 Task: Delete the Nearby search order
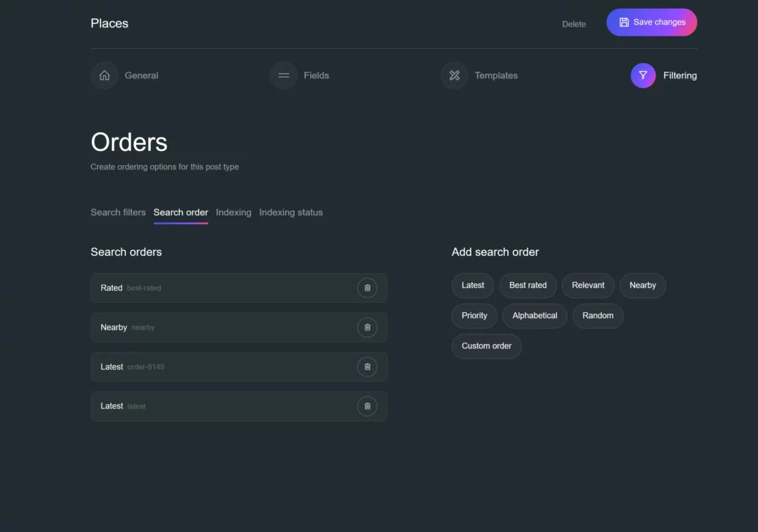tap(367, 327)
